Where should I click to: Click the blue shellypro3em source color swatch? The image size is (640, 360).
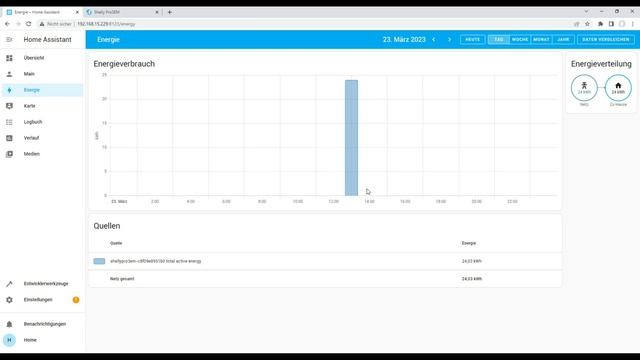99,261
